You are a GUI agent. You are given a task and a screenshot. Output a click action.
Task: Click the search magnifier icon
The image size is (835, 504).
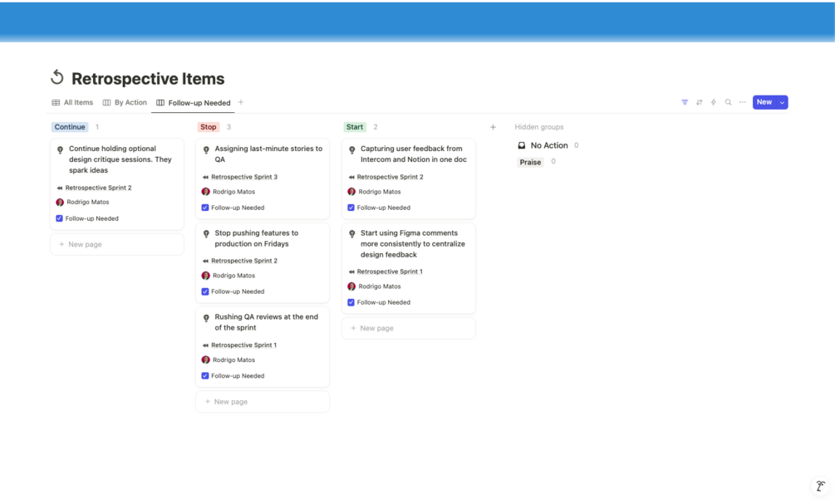tap(728, 102)
